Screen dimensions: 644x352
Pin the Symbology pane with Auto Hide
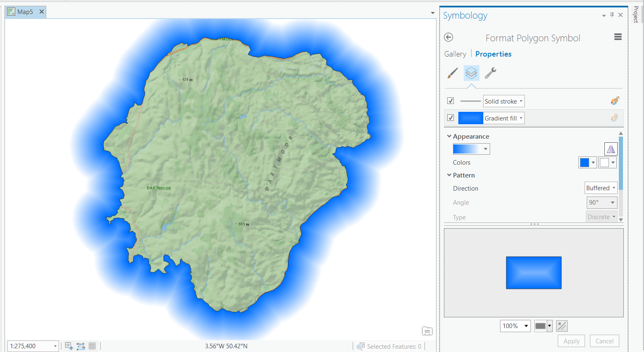(612, 15)
